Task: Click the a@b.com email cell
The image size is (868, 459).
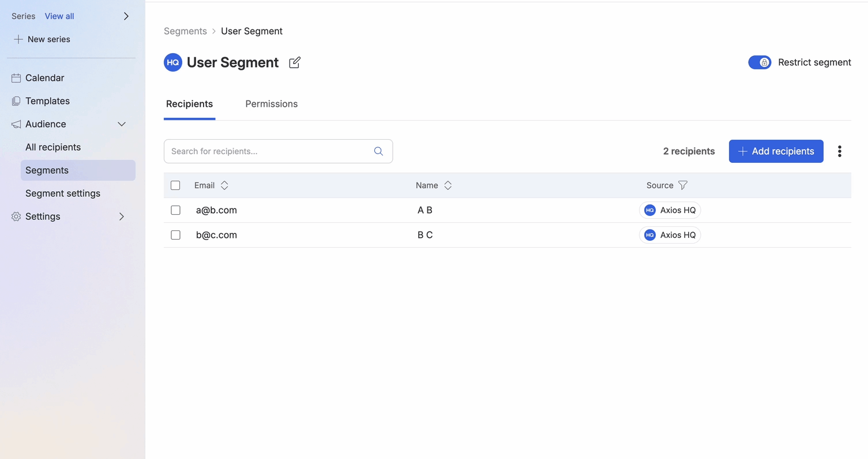Action: point(216,210)
